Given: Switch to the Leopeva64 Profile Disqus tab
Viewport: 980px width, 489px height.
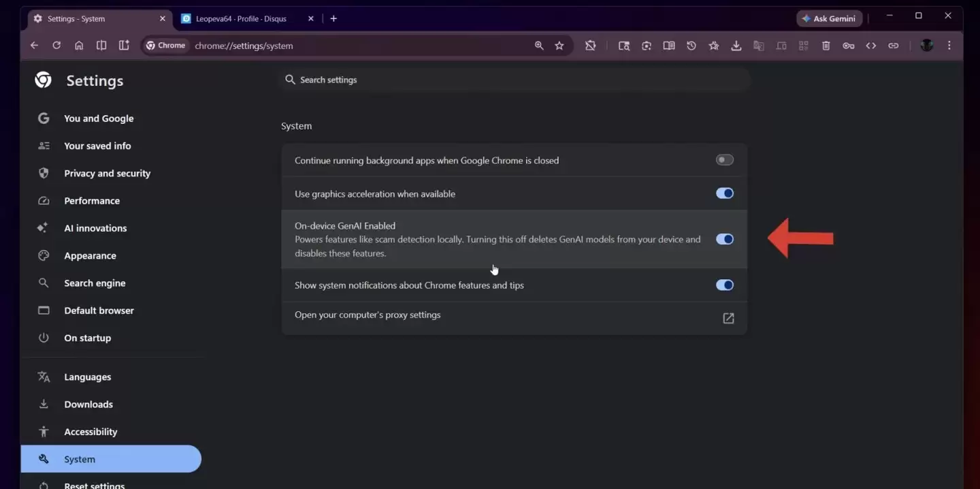Looking at the screenshot, I should point(242,18).
